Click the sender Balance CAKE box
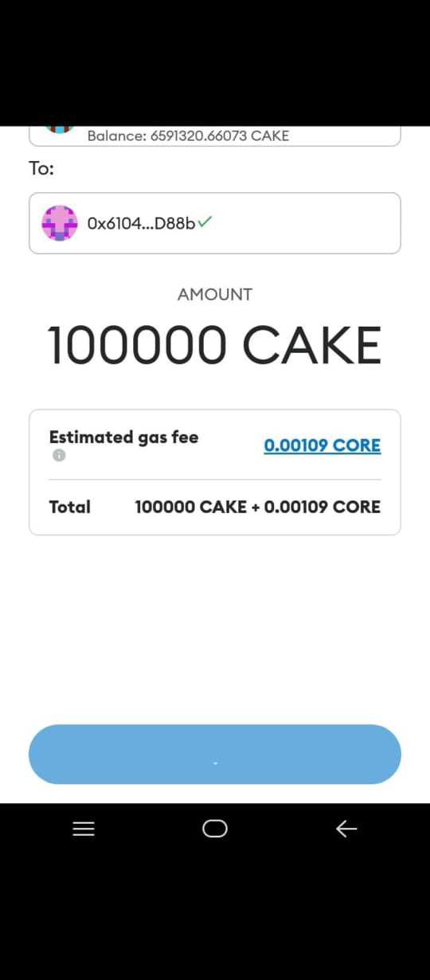 click(x=215, y=136)
